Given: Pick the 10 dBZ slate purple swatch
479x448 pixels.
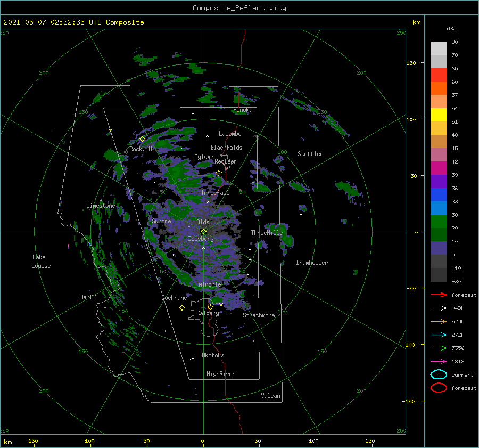Looking at the screenshot, I should (439, 248).
